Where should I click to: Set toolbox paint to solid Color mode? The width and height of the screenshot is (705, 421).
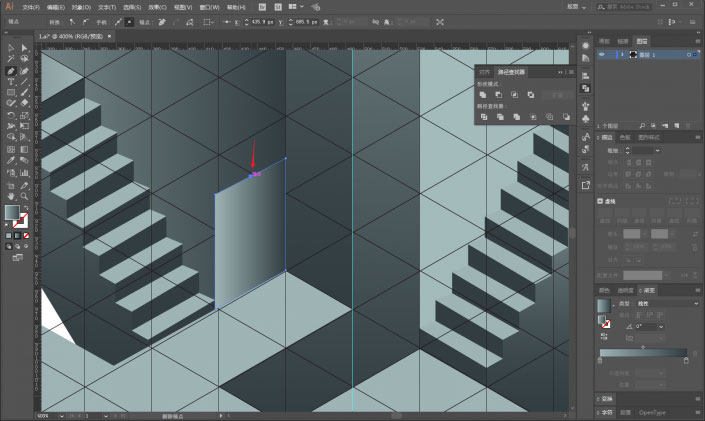point(9,236)
